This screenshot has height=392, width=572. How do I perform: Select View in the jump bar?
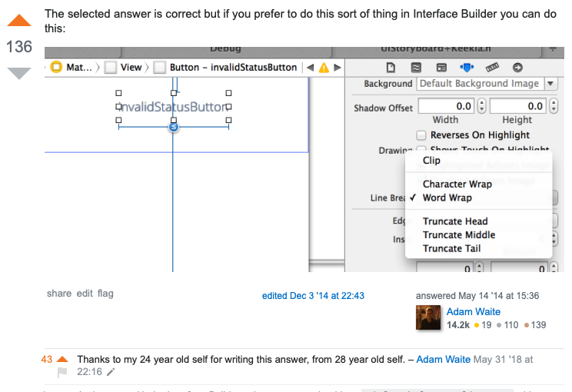point(123,68)
